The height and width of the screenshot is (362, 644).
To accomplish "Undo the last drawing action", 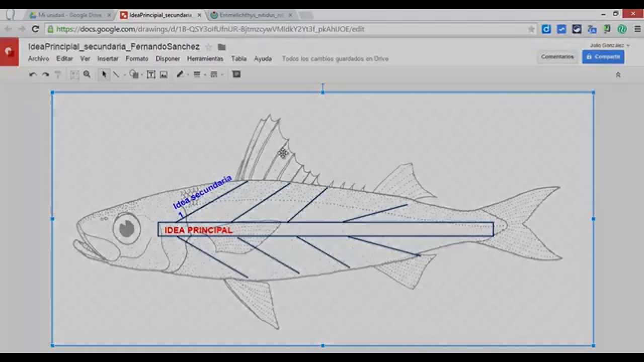I will [x=33, y=74].
